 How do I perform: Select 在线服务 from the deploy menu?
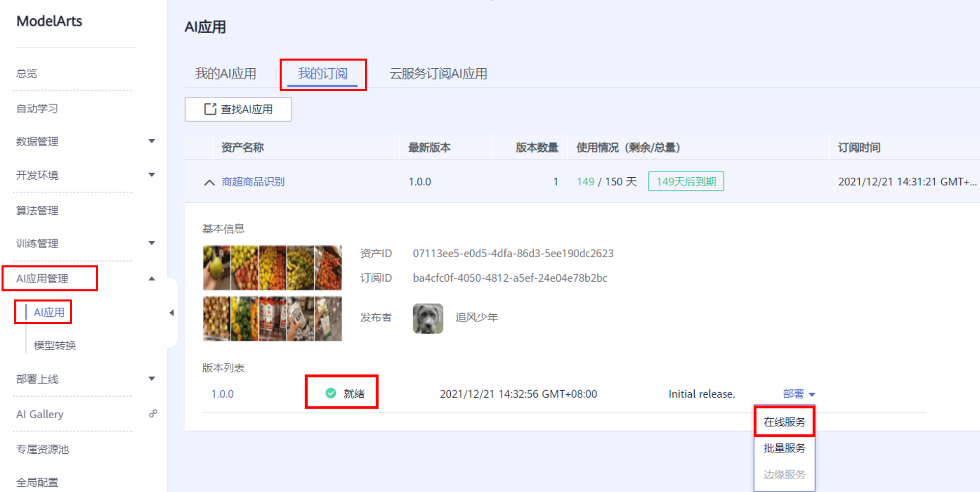coord(784,422)
